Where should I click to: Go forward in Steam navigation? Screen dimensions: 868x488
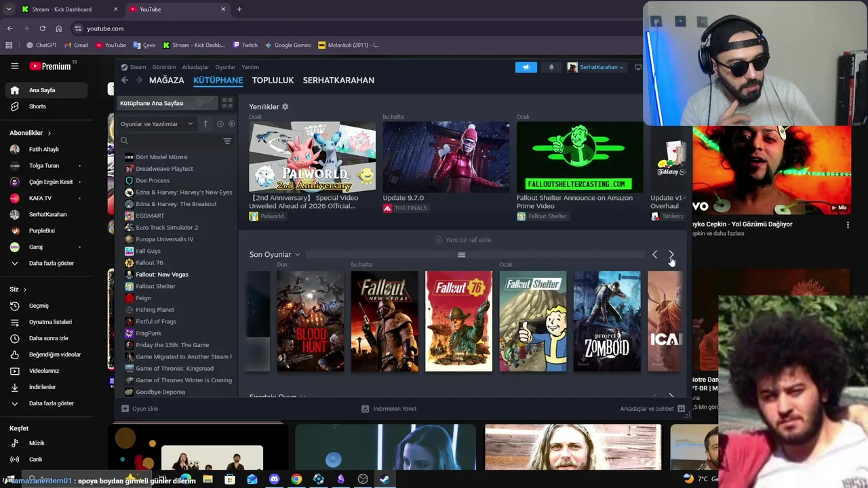[x=139, y=80]
